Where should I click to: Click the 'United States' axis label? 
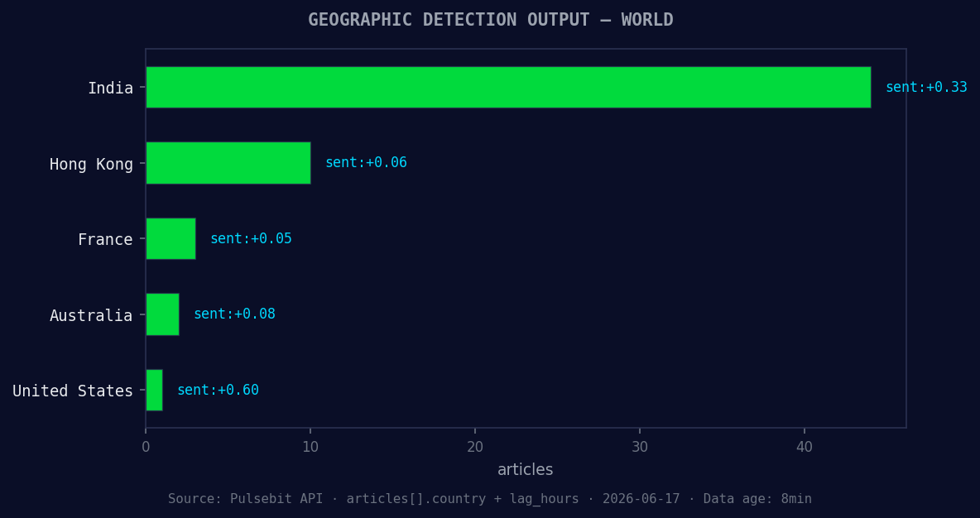pos(73,391)
